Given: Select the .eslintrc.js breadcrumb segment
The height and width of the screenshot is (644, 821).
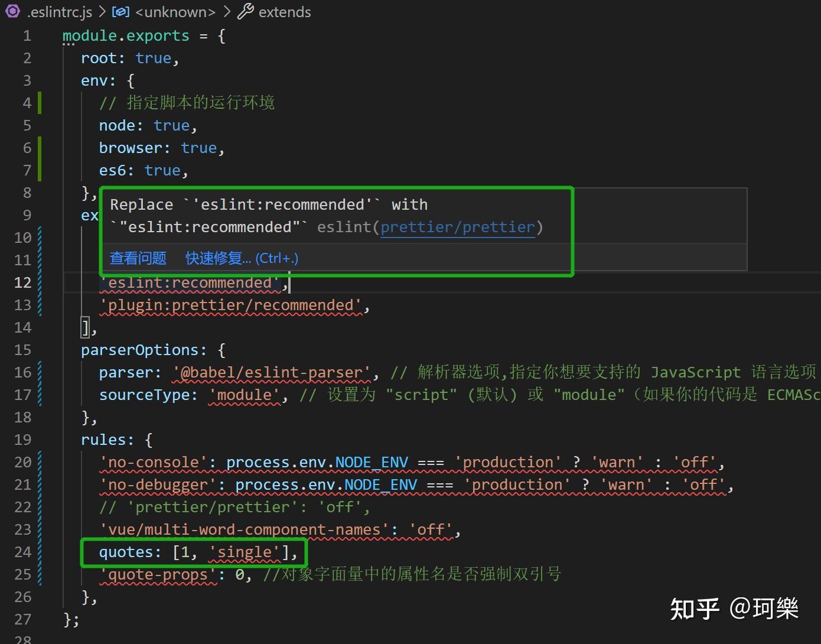Looking at the screenshot, I should (x=59, y=12).
